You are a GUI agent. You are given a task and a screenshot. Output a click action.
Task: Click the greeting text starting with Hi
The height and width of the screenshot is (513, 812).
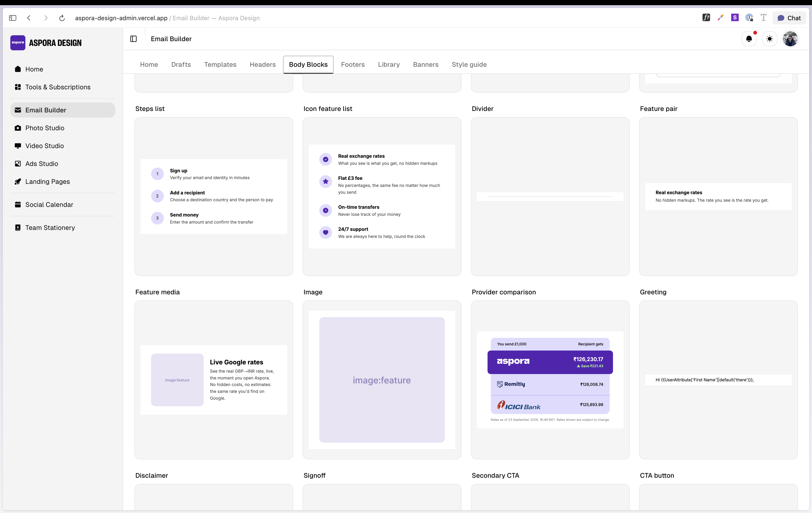click(x=704, y=380)
